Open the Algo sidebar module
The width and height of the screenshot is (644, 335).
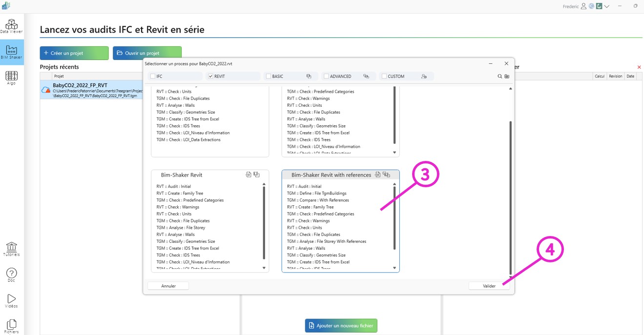point(11,77)
